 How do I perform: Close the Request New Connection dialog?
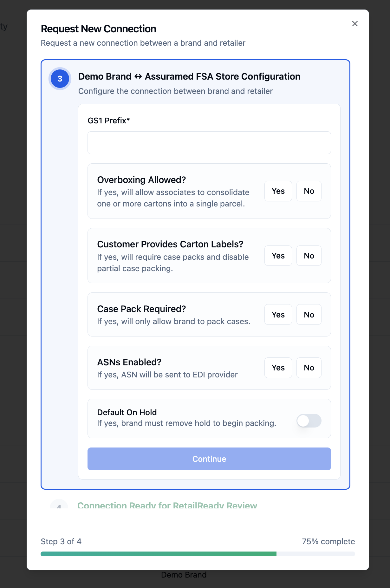coord(355,24)
